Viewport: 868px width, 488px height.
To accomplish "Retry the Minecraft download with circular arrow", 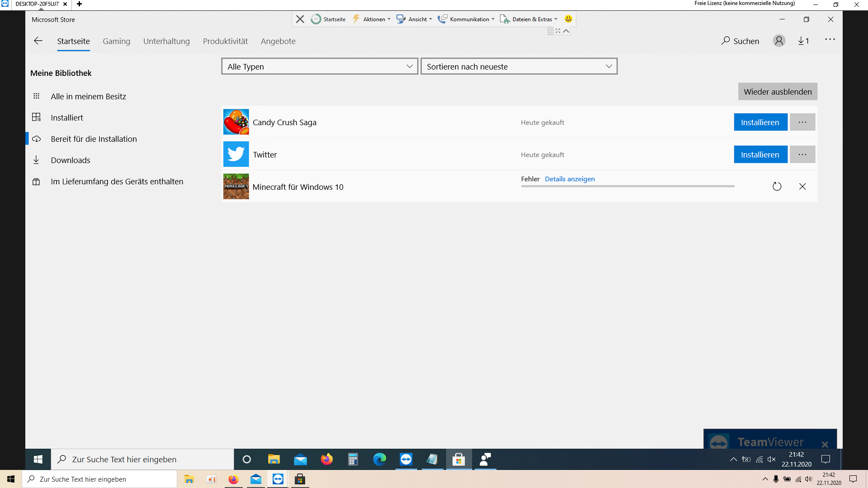I will pyautogui.click(x=777, y=186).
